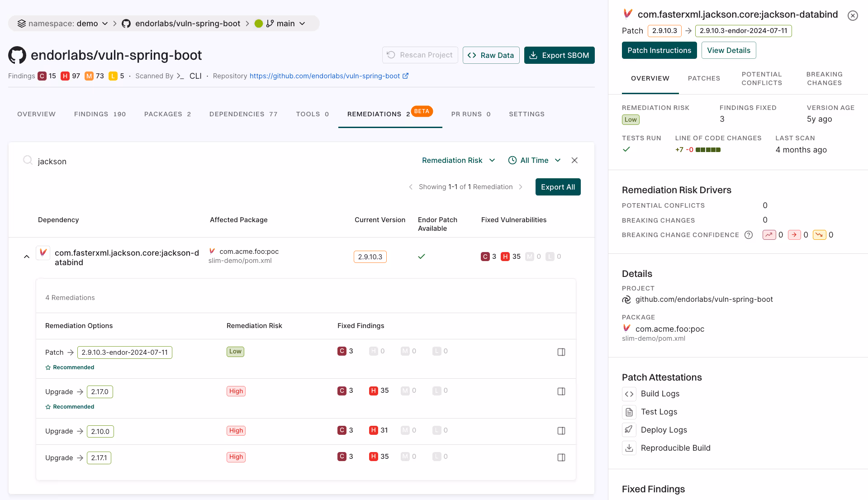The height and width of the screenshot is (500, 868).
Task: Click the search magnifier icon
Action: (28, 160)
